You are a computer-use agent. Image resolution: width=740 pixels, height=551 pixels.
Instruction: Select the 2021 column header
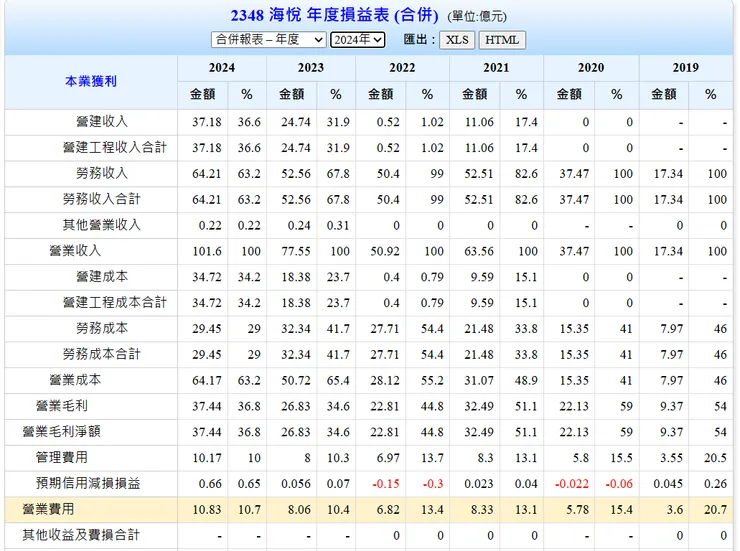(496, 68)
